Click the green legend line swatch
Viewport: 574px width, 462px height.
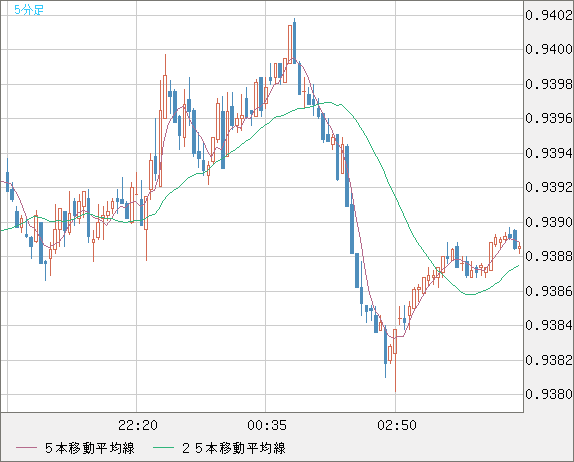point(163,448)
